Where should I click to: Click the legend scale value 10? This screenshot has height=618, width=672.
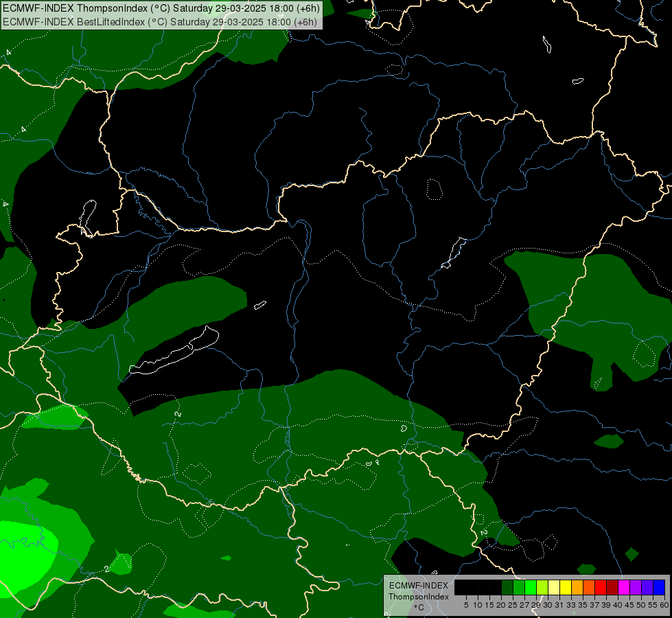[x=478, y=605]
